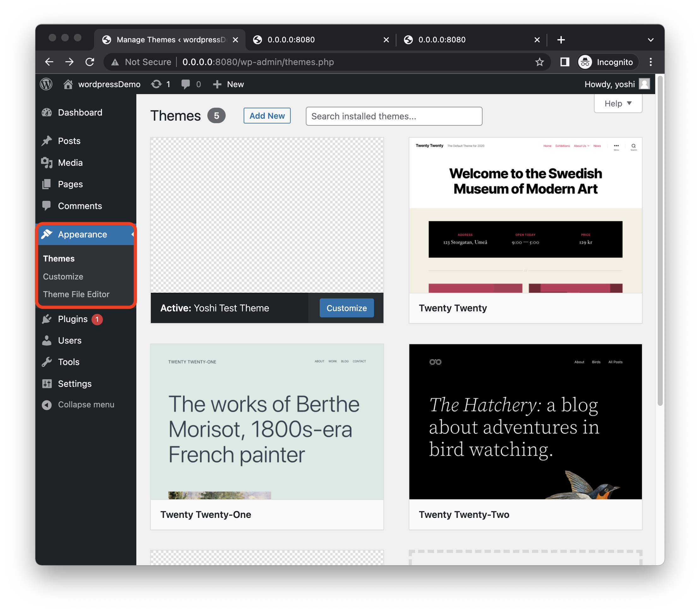Go back in browser history

49,62
